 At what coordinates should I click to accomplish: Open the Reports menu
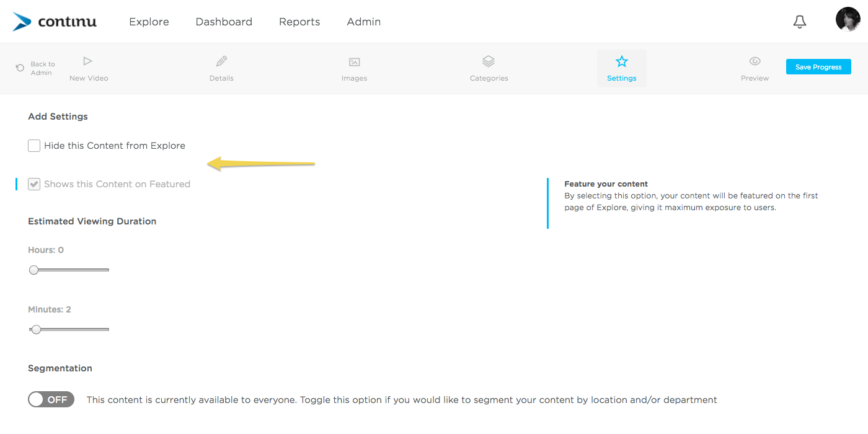tap(299, 22)
